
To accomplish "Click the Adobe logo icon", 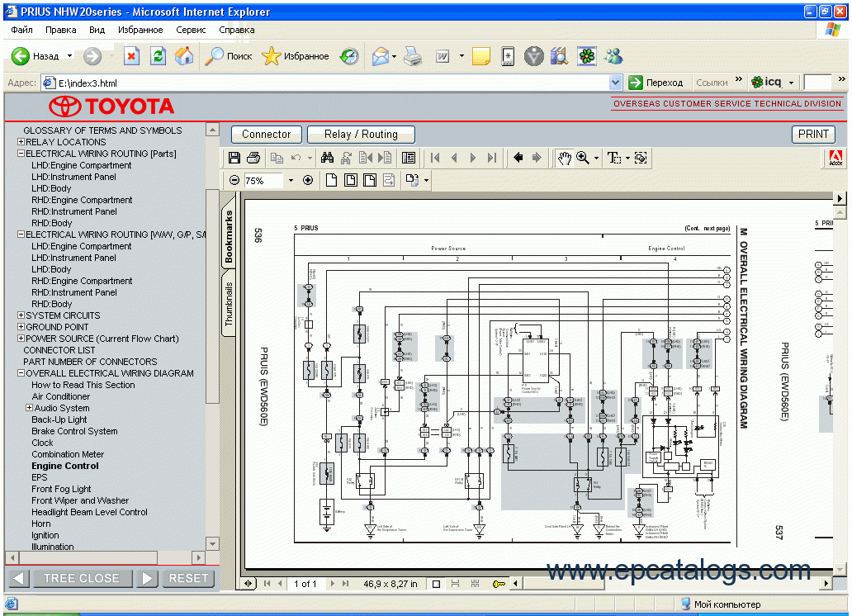I will pyautogui.click(x=835, y=159).
